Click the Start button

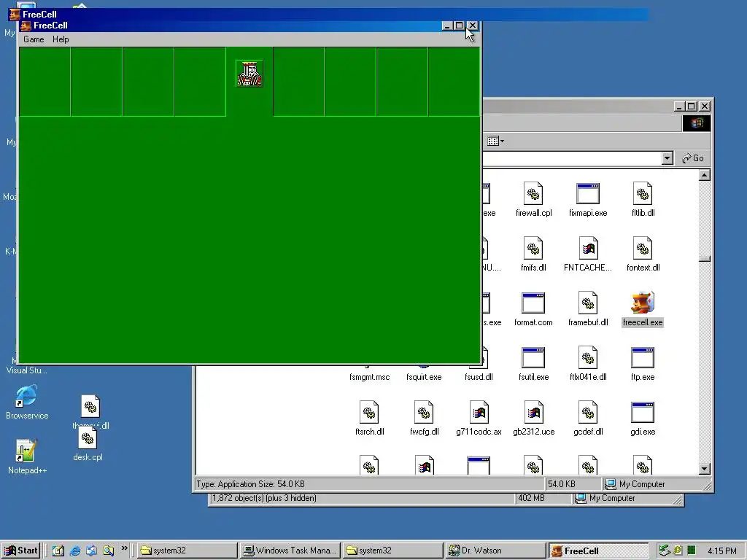(x=20, y=551)
